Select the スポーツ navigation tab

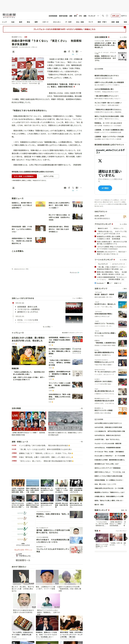[x=45, y=22]
